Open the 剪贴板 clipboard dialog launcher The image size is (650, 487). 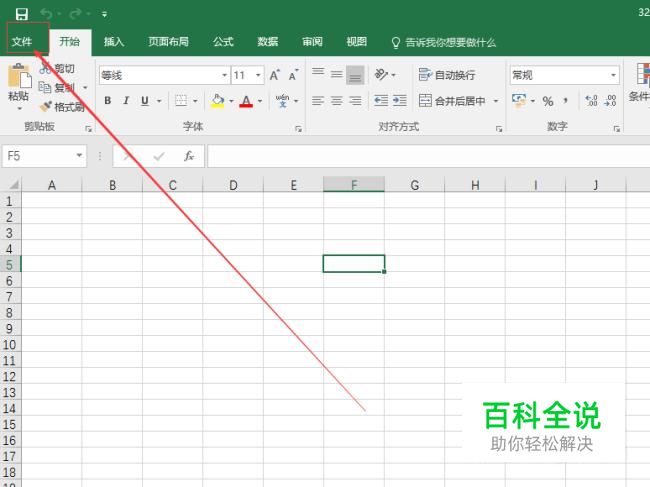[x=88, y=129]
